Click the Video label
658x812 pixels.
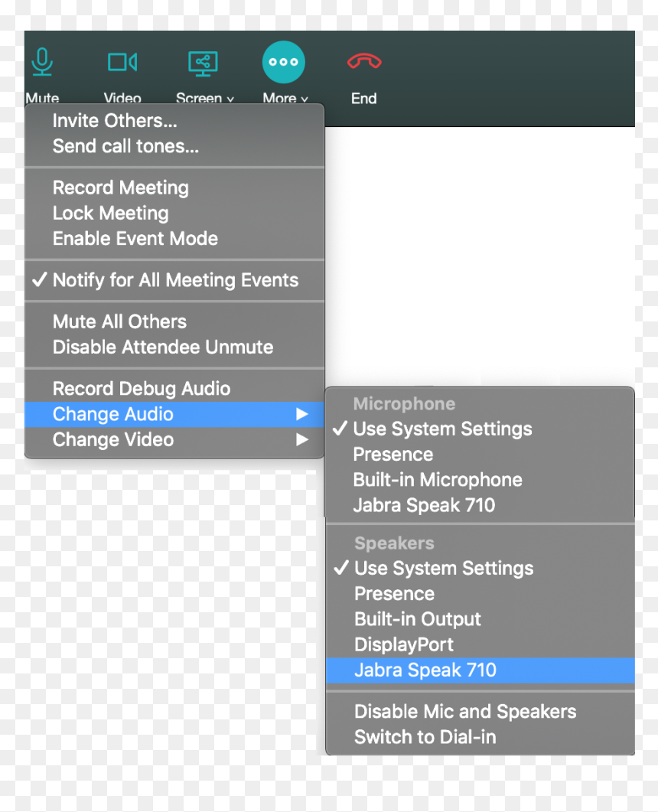[122, 98]
